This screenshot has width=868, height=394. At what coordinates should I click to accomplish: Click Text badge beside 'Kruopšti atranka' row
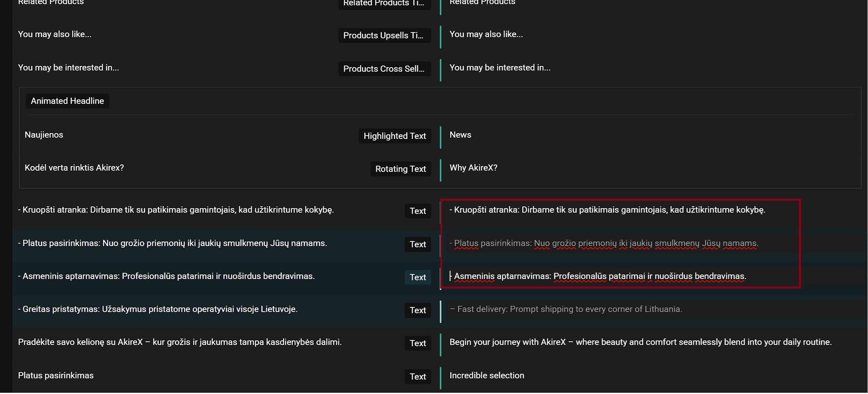[418, 211]
